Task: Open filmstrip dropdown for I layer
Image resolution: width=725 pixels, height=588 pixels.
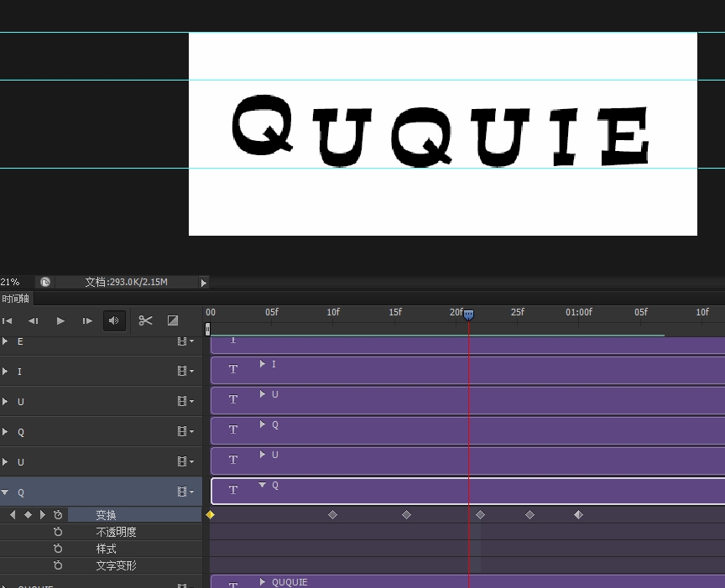Action: (x=185, y=372)
